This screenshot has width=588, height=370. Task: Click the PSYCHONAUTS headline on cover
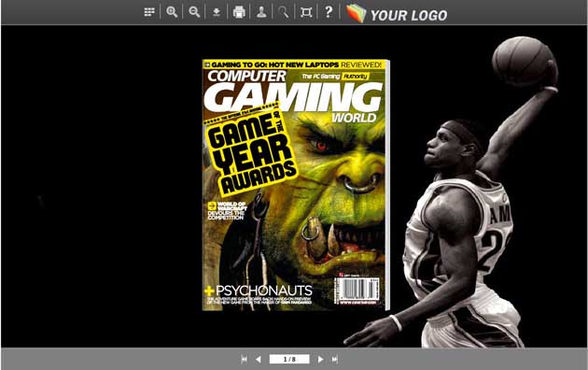(263, 291)
